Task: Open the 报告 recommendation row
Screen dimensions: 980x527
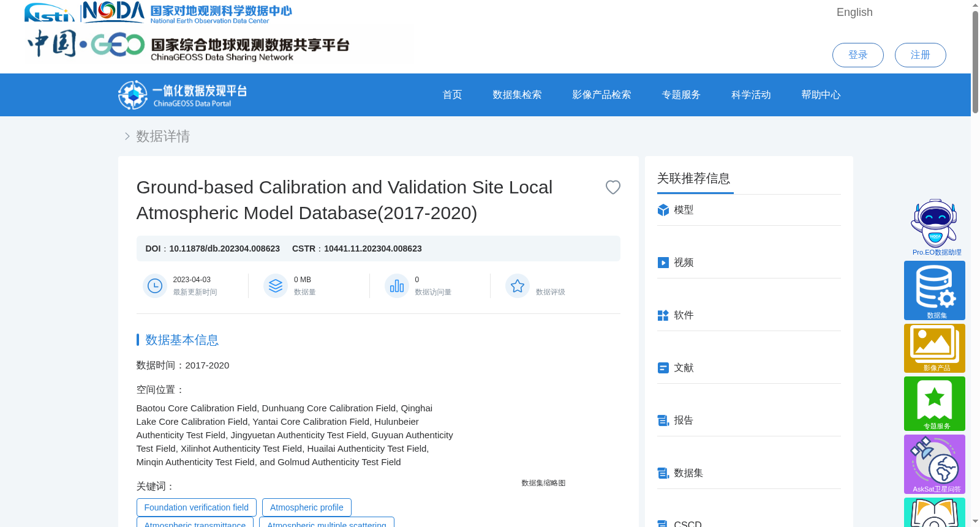Action: tap(749, 420)
